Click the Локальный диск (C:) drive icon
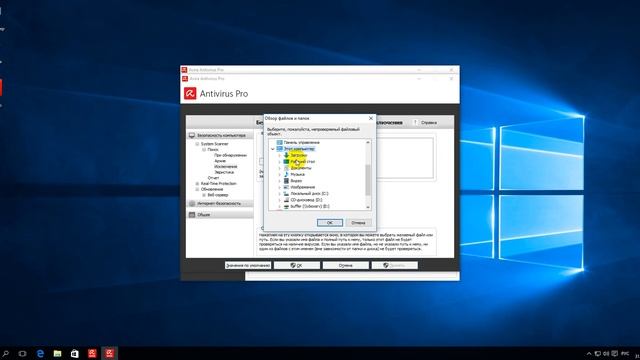Image resolution: width=640 pixels, height=360 pixels. pos(286,193)
